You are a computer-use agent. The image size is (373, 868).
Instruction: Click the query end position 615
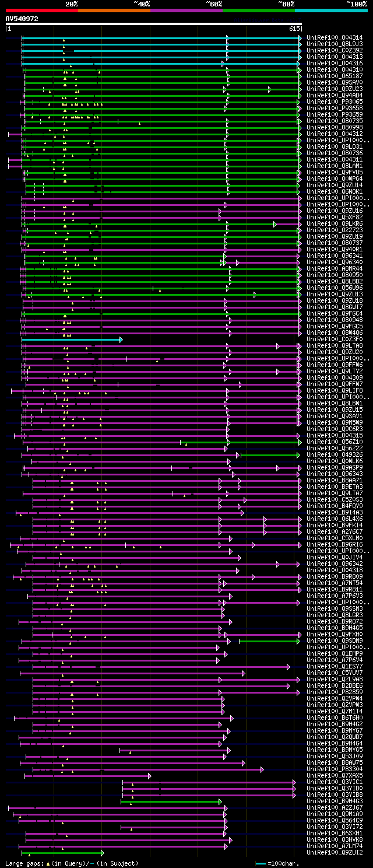coord(294,29)
